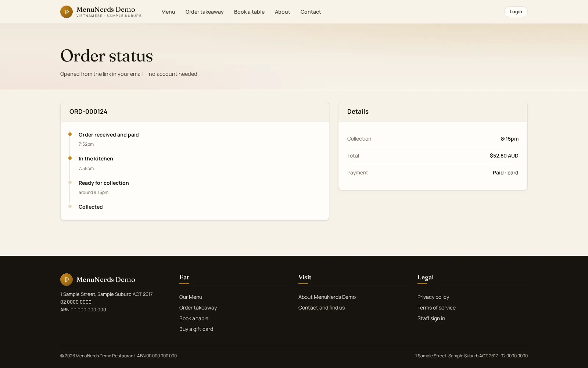The image size is (588, 368).
Task: Open Contact in the top navigation
Action: click(x=311, y=12)
